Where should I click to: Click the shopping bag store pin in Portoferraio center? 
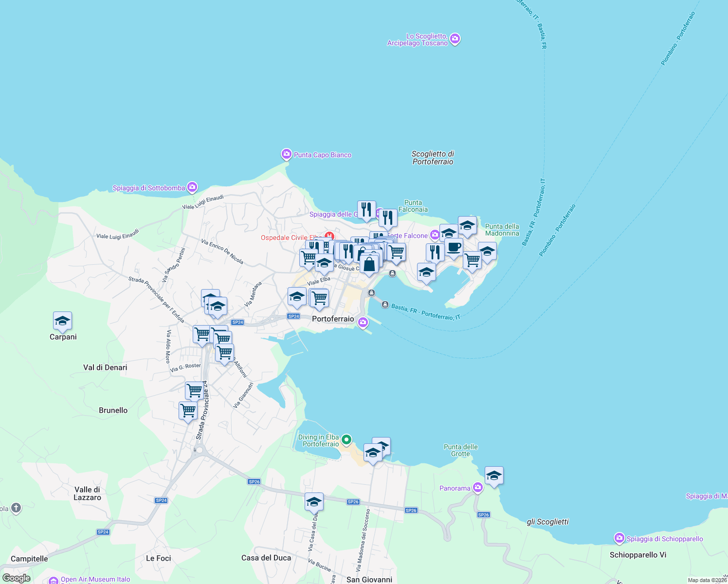(369, 264)
